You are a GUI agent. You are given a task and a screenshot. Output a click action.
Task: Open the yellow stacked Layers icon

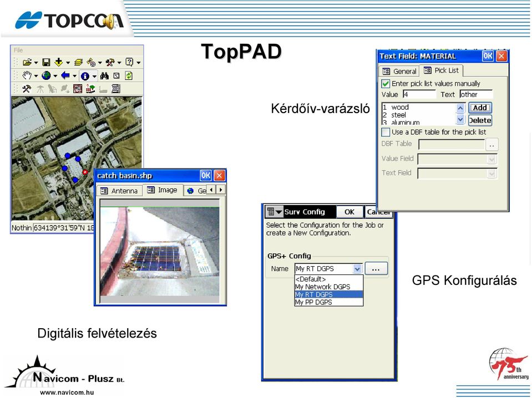point(78,63)
